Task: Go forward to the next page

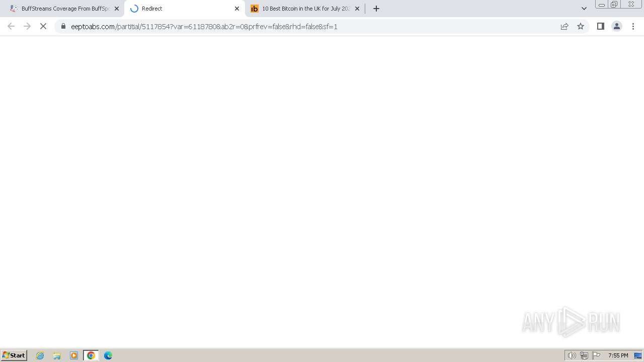Action: coord(27,26)
